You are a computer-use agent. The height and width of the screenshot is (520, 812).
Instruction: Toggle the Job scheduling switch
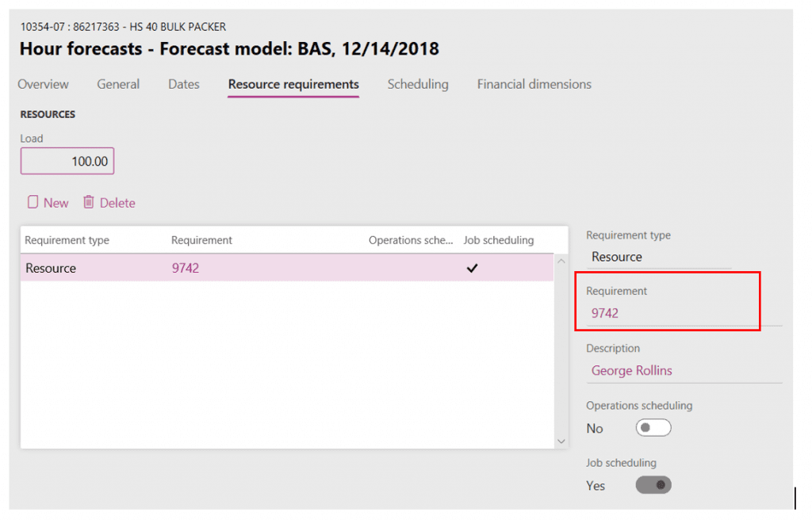(653, 485)
